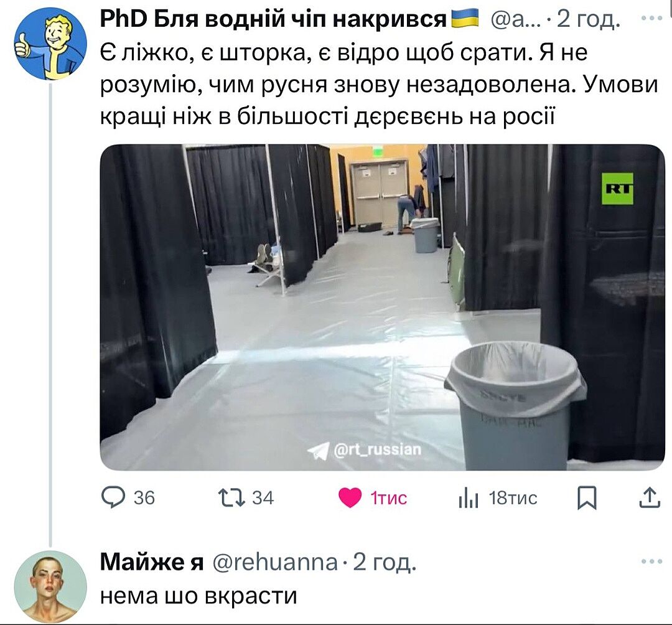Click the reply text нема шо вкрасти

click(x=198, y=596)
